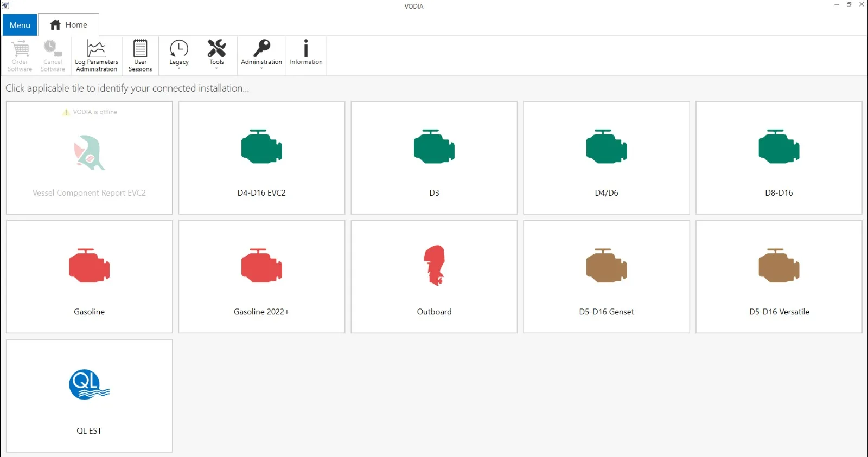The image size is (868, 457).
Task: Switch to the Home tab
Action: (69, 25)
